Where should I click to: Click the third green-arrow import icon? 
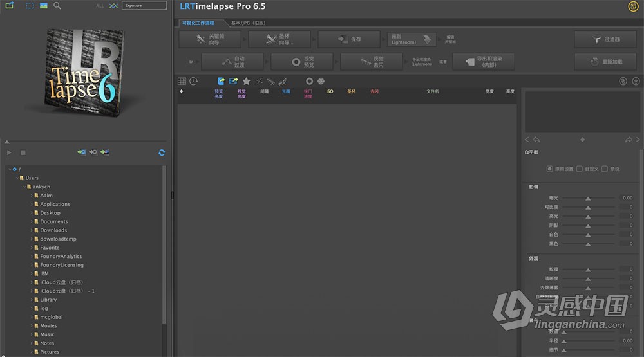(105, 152)
